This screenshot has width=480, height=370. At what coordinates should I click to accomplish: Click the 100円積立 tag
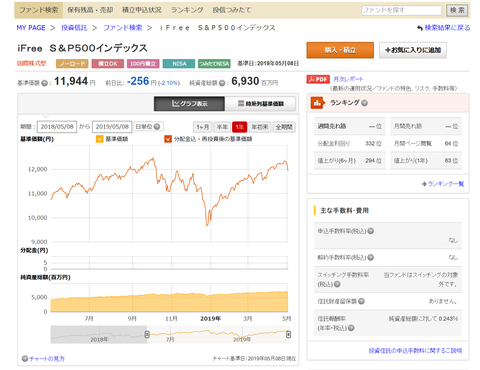143,64
